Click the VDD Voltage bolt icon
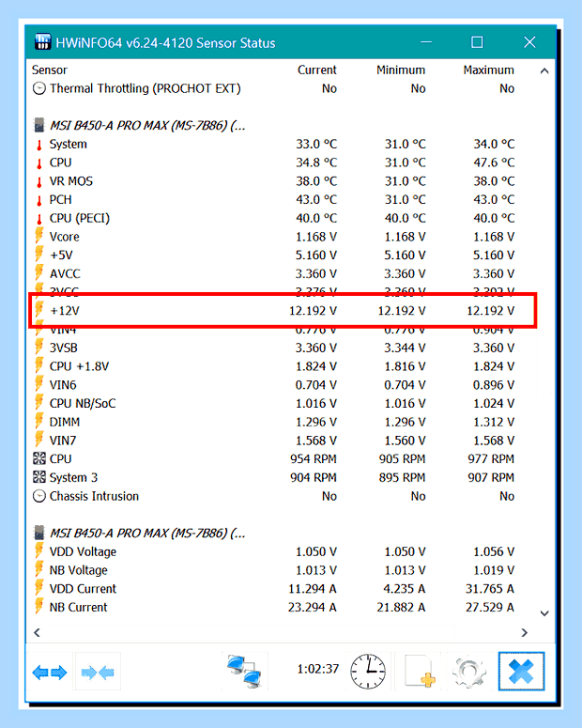582x728 pixels. pos(39,551)
